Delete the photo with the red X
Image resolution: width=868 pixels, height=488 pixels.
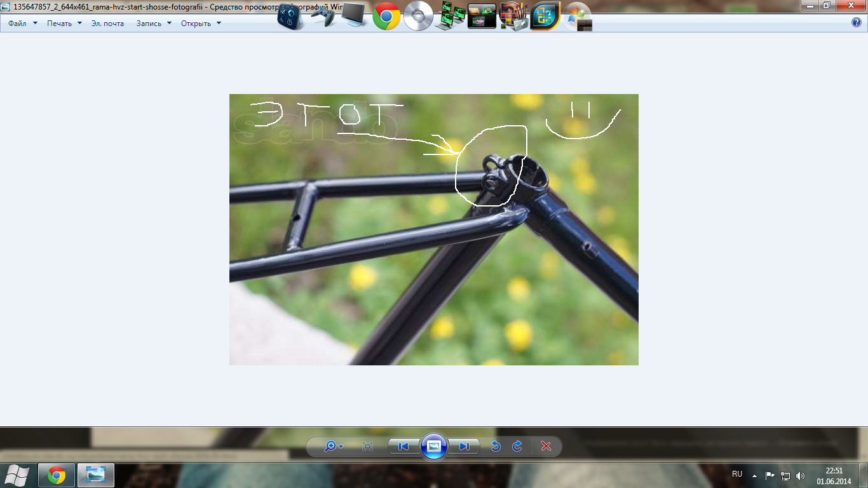(x=546, y=447)
